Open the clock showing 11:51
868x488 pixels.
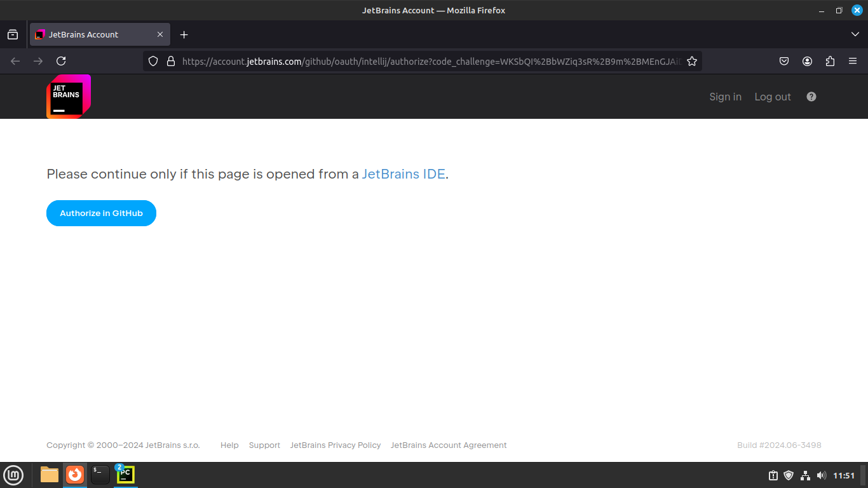click(x=844, y=475)
